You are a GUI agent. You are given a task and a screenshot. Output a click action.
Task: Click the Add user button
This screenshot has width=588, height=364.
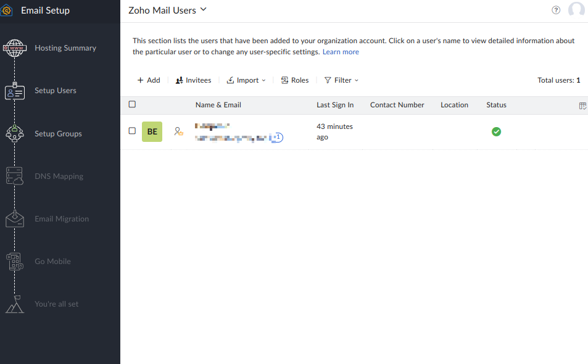tap(149, 80)
